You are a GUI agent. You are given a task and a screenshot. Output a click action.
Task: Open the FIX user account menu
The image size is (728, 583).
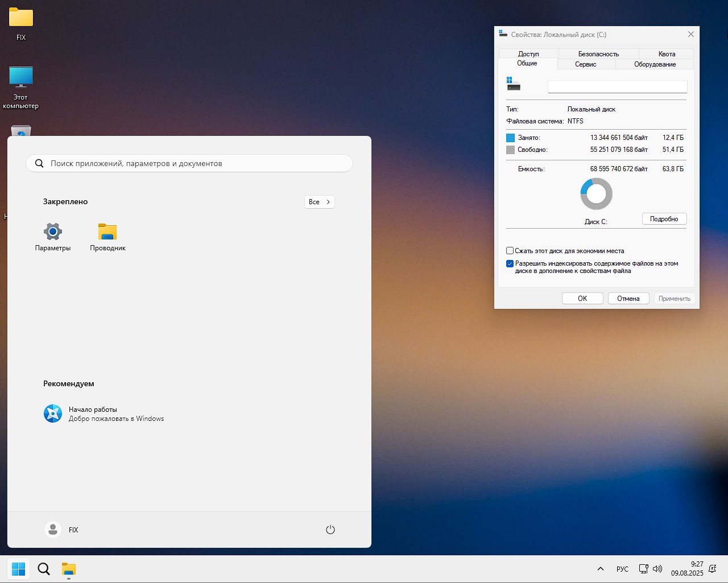coord(61,530)
